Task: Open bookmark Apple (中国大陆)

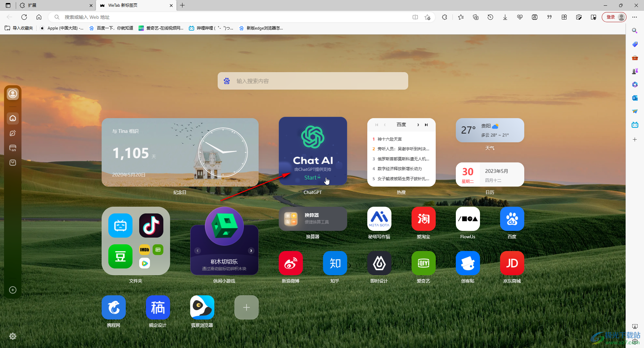Action: coord(62,28)
